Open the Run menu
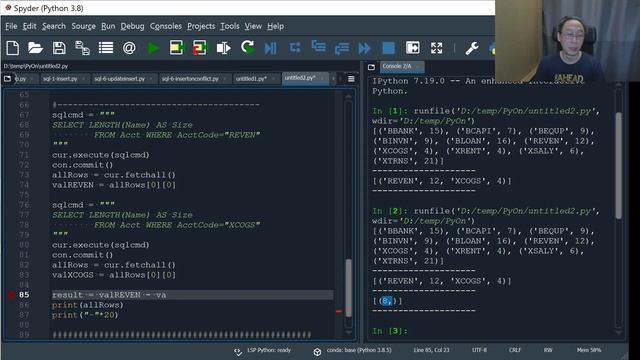The image size is (640, 360). (108, 26)
